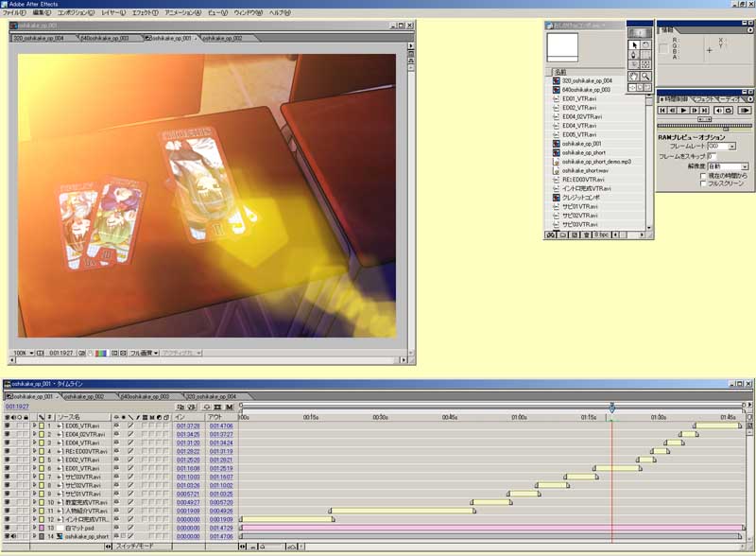Image resolution: width=756 pixels, height=556 pixels.
Task: Hide layer 6 ED01_VTR.avi video
Action: (7, 469)
